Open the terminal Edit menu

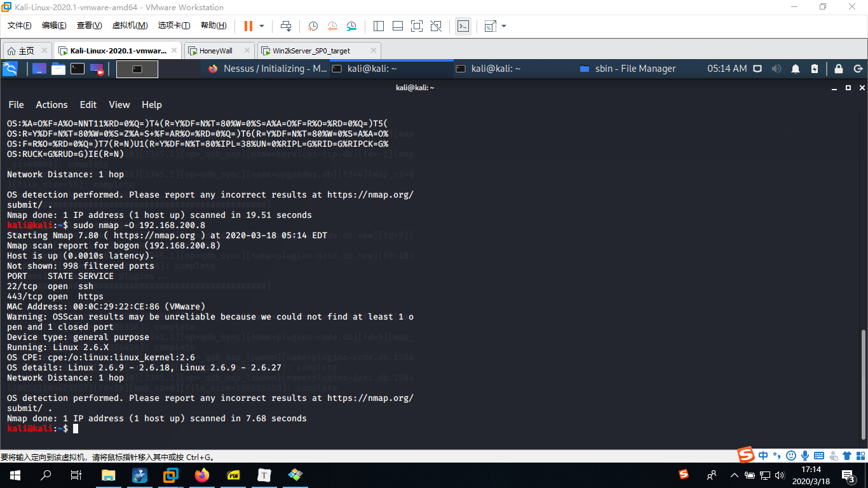click(x=88, y=105)
